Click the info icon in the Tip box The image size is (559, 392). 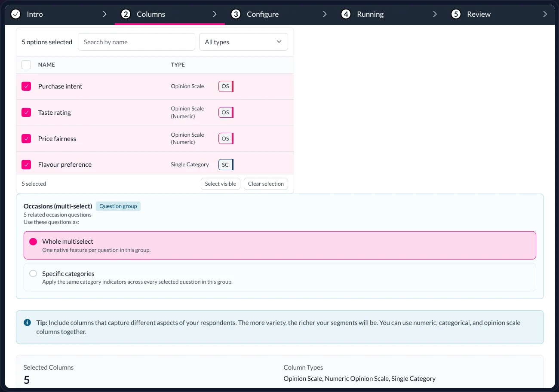27,322
